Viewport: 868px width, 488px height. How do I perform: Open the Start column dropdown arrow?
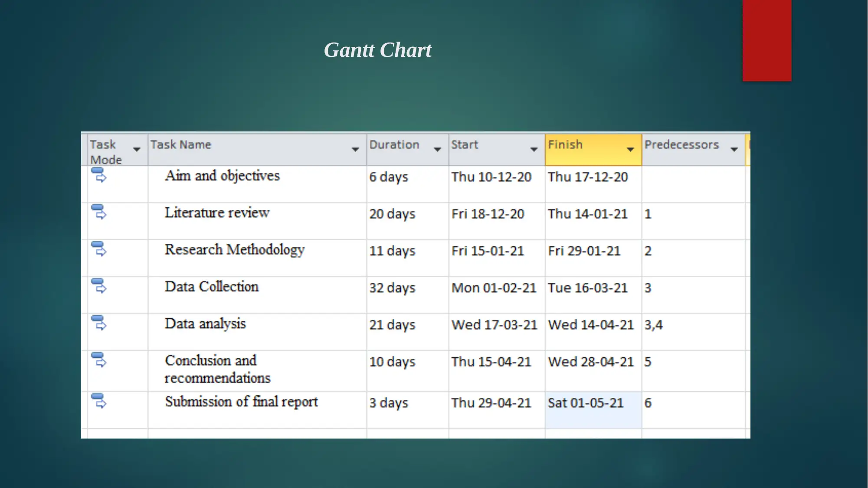tap(534, 150)
